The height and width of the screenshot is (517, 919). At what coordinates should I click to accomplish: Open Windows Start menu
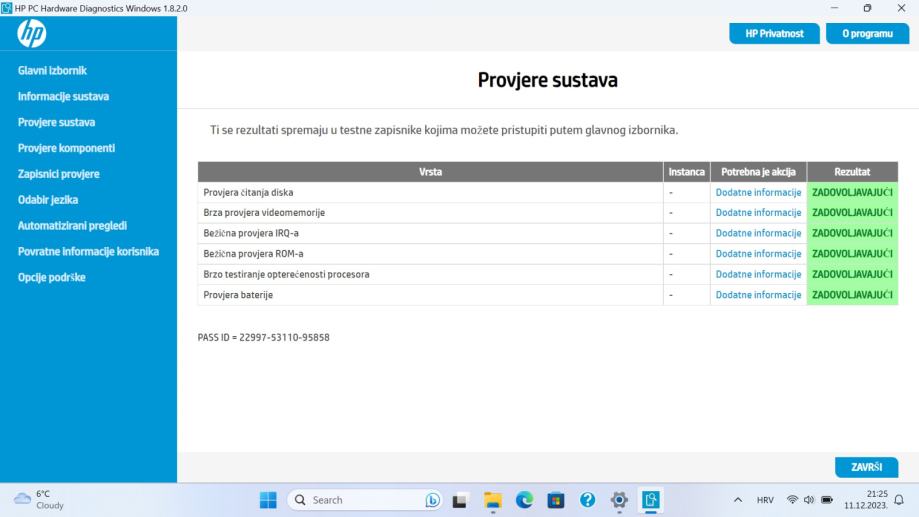click(268, 500)
